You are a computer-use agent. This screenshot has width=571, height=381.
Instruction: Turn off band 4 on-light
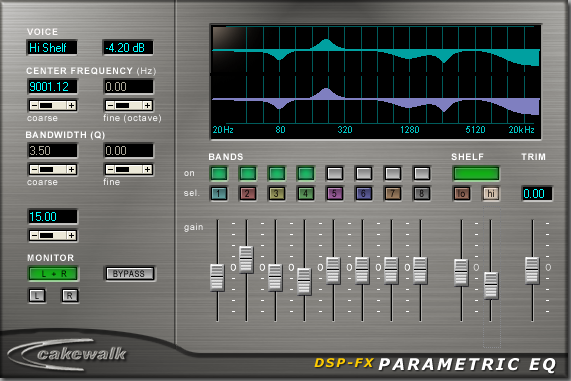point(306,173)
